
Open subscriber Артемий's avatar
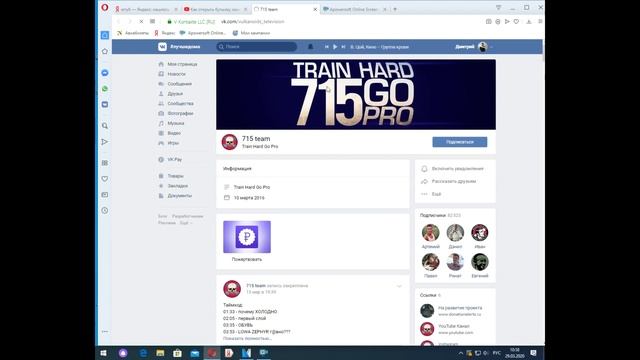click(x=431, y=233)
